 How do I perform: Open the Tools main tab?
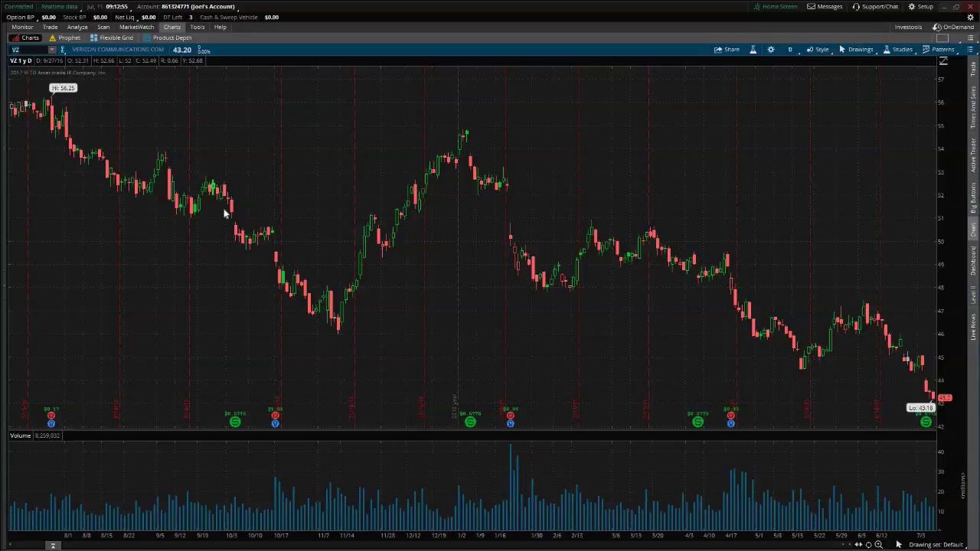[198, 27]
